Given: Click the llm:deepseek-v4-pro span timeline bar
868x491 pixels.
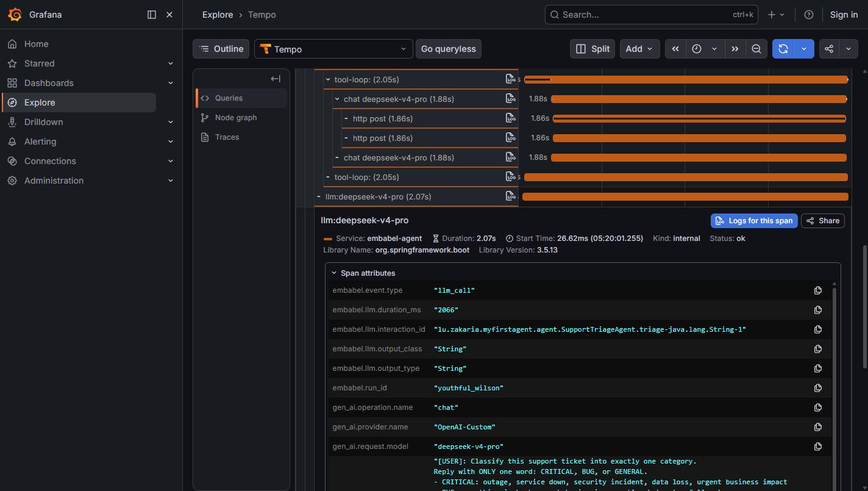Looking at the screenshot, I should click(x=685, y=196).
